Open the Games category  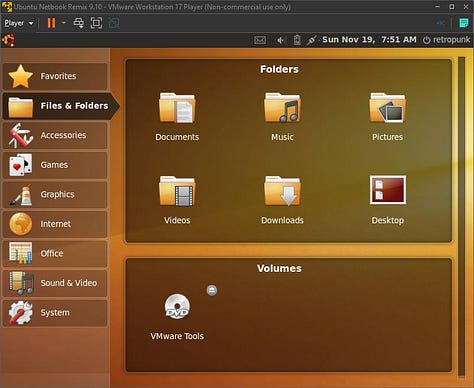point(55,165)
